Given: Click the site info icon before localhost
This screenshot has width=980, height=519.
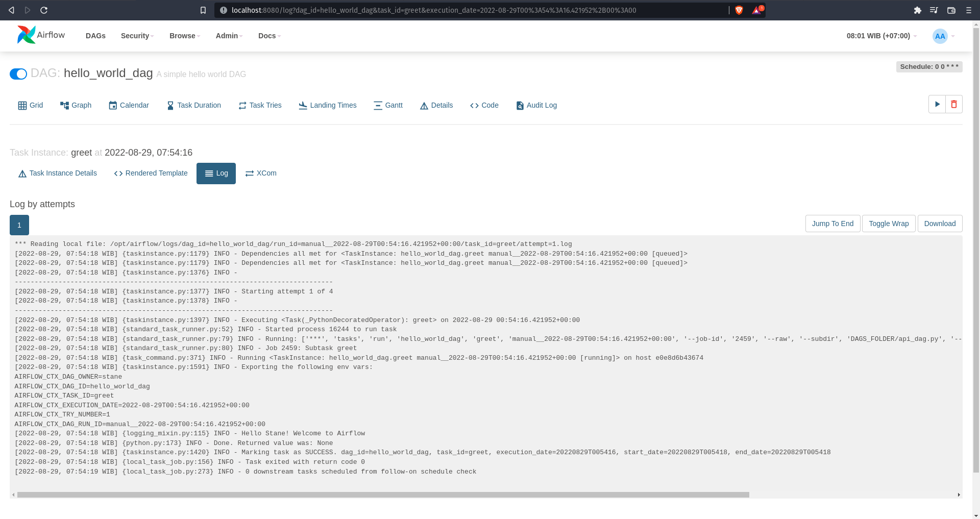Looking at the screenshot, I should click(x=223, y=10).
